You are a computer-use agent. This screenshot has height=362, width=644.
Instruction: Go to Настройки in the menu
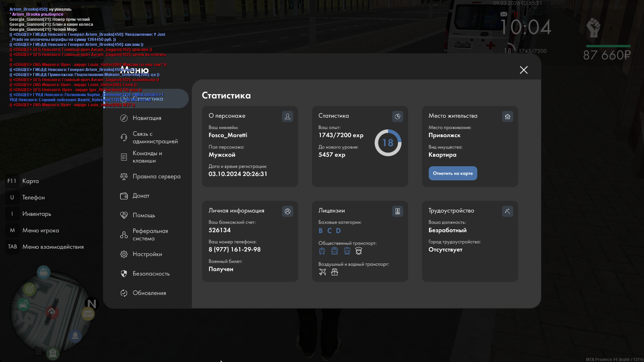coord(147,254)
